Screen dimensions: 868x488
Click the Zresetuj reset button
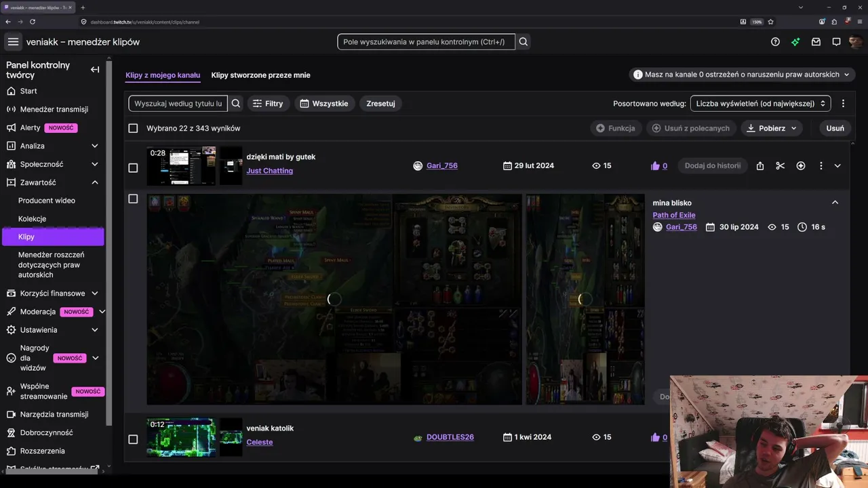[380, 104]
